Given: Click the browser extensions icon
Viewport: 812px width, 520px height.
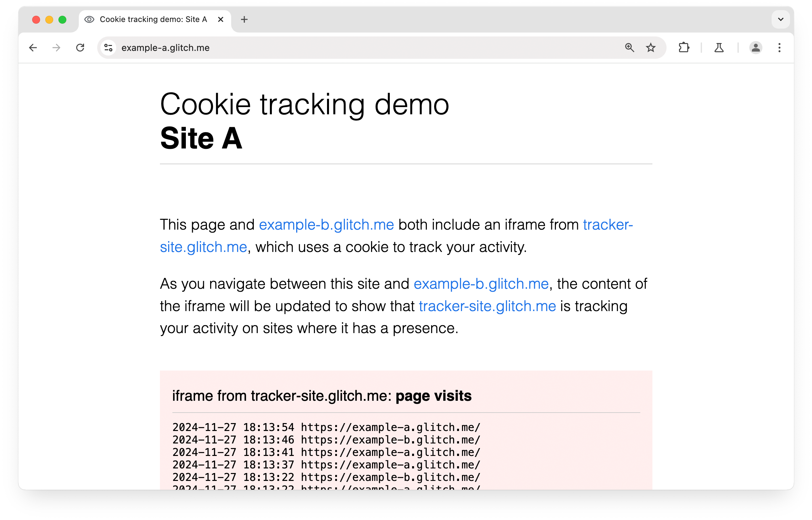Looking at the screenshot, I should point(682,48).
